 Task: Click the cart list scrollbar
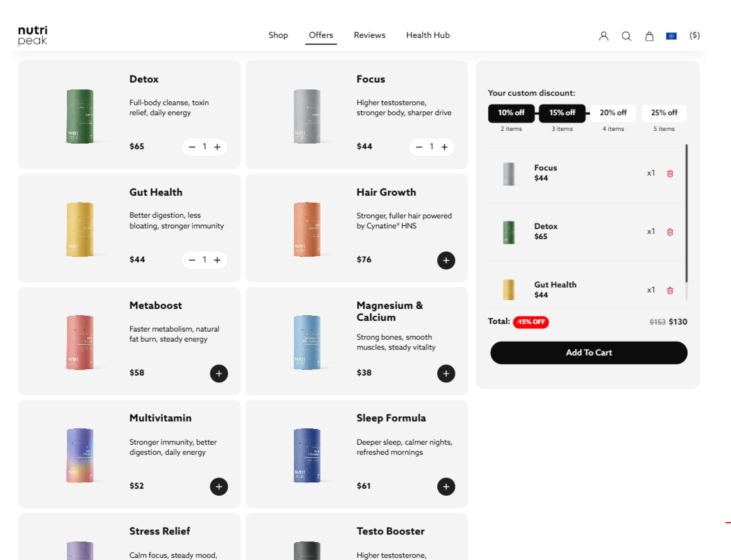[686, 213]
